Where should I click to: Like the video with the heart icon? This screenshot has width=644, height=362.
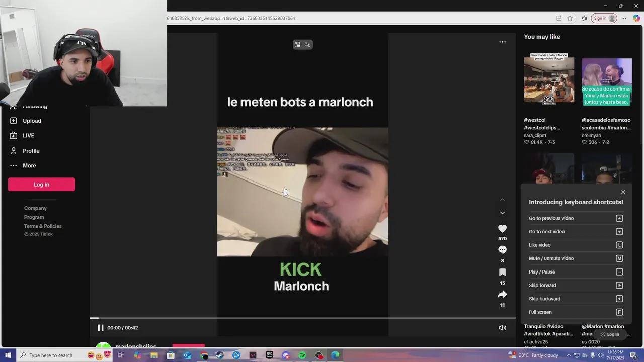point(502,229)
